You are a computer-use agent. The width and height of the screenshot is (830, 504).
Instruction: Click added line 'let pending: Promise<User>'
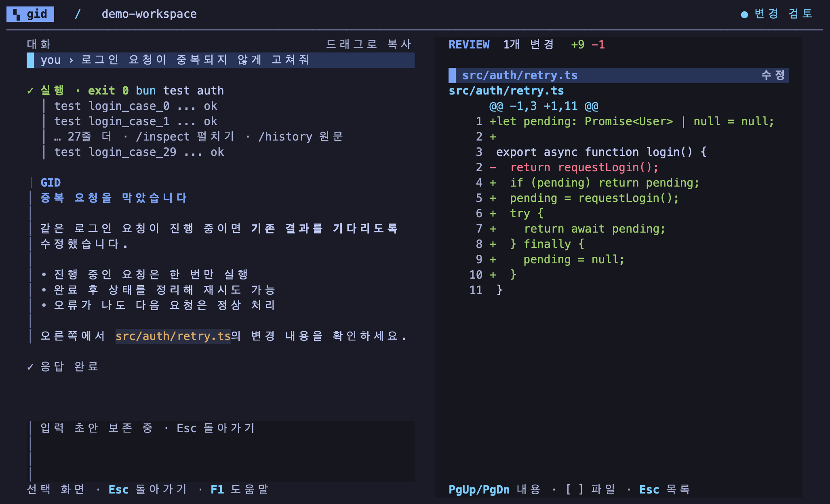pyautogui.click(x=632, y=121)
